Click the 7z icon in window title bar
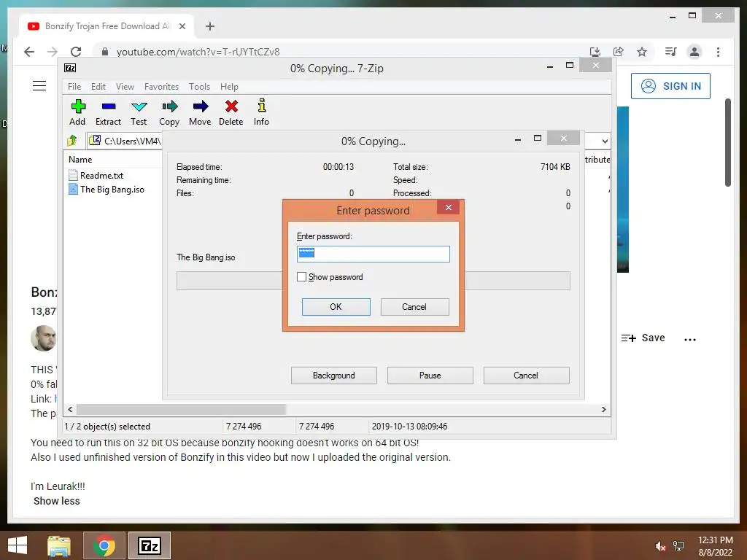The height and width of the screenshot is (560, 747). tap(70, 68)
